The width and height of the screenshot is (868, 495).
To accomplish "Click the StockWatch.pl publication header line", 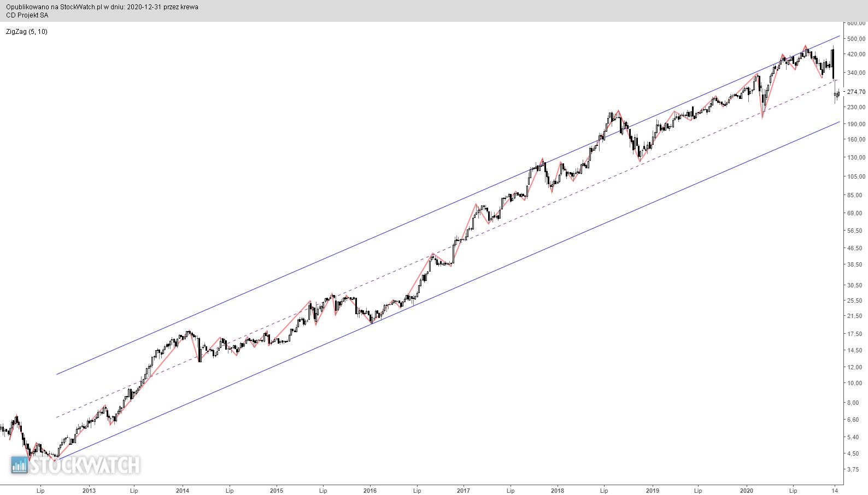I will (102, 7).
